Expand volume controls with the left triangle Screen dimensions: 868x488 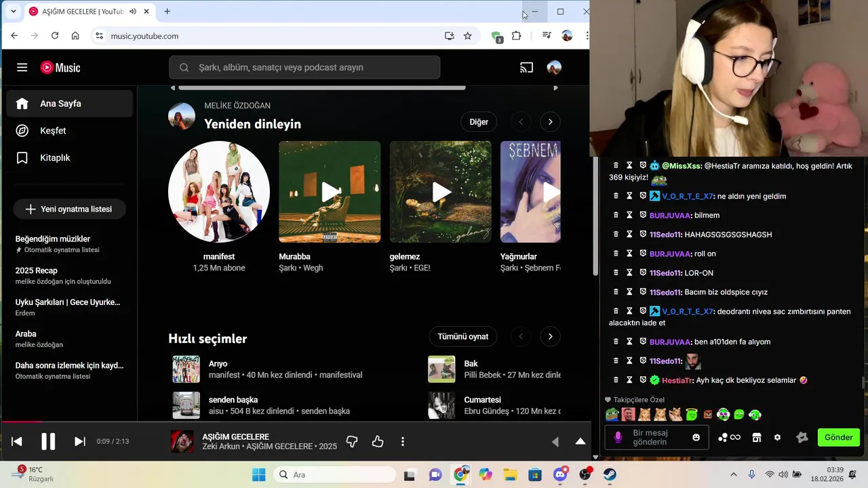coord(555,441)
